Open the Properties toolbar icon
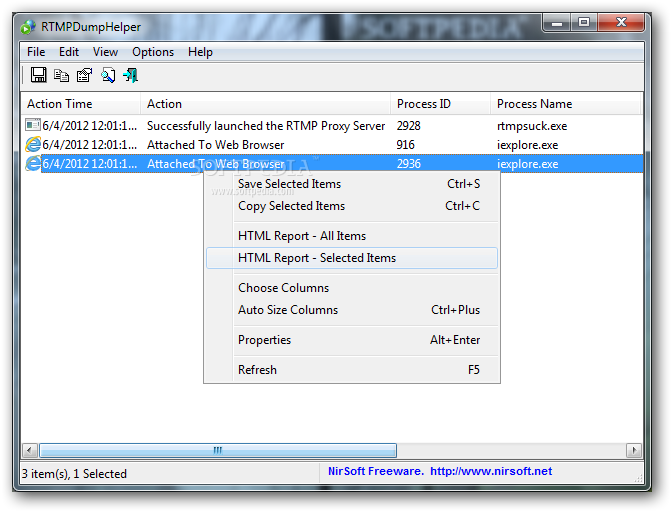The image size is (672, 512). [x=84, y=75]
